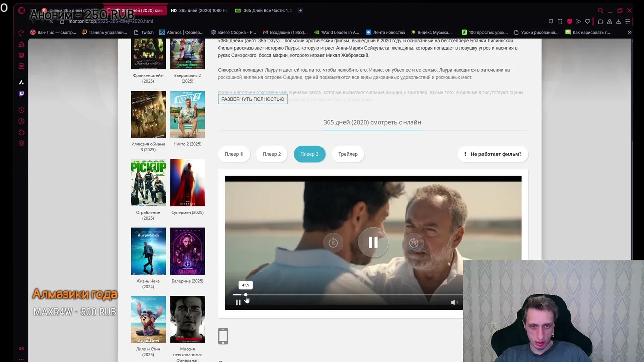
Task: Open the sidebar extensions cube icon
Action: coord(21,132)
